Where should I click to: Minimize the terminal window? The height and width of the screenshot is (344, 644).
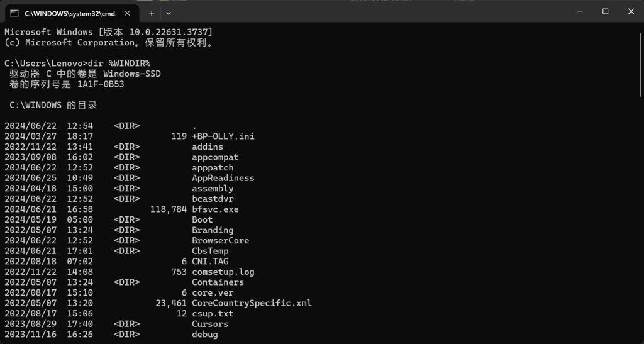click(577, 11)
